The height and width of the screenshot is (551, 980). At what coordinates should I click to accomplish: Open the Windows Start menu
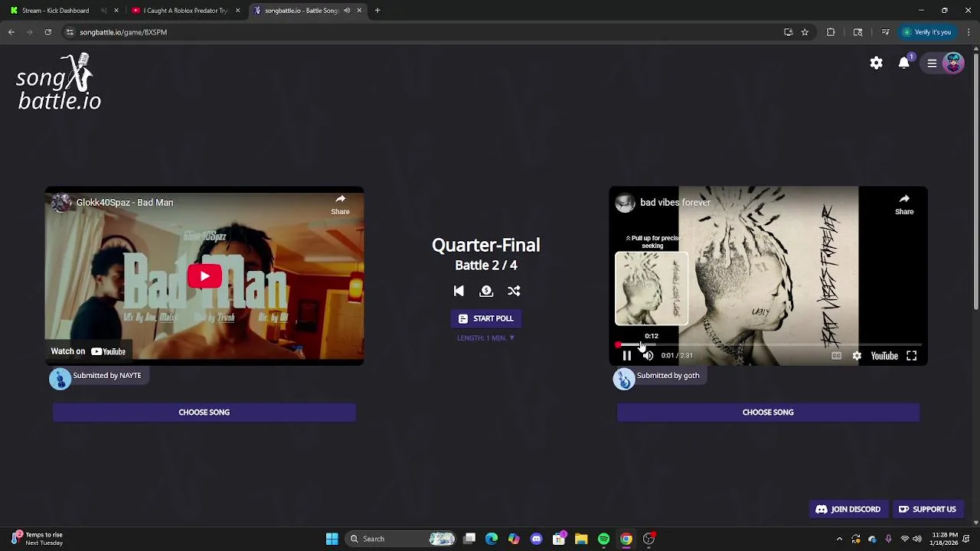332,539
